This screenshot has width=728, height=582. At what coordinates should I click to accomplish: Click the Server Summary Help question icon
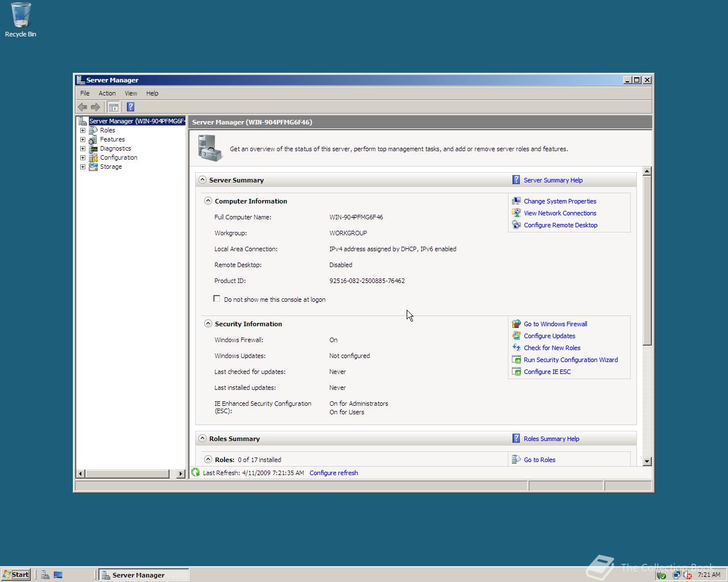coord(516,180)
